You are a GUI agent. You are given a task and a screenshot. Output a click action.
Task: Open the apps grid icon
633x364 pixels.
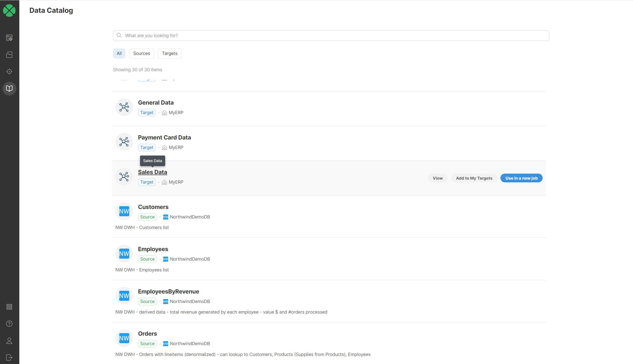[x=9, y=307]
